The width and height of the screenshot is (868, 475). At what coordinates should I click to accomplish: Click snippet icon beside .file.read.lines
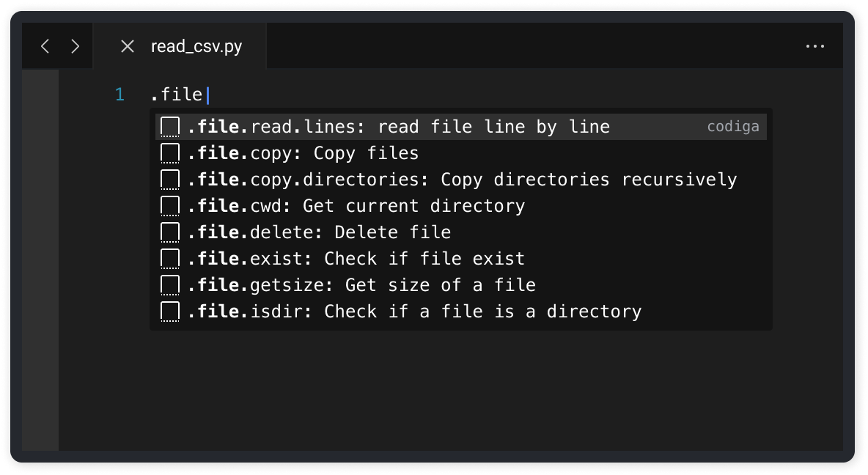point(170,127)
